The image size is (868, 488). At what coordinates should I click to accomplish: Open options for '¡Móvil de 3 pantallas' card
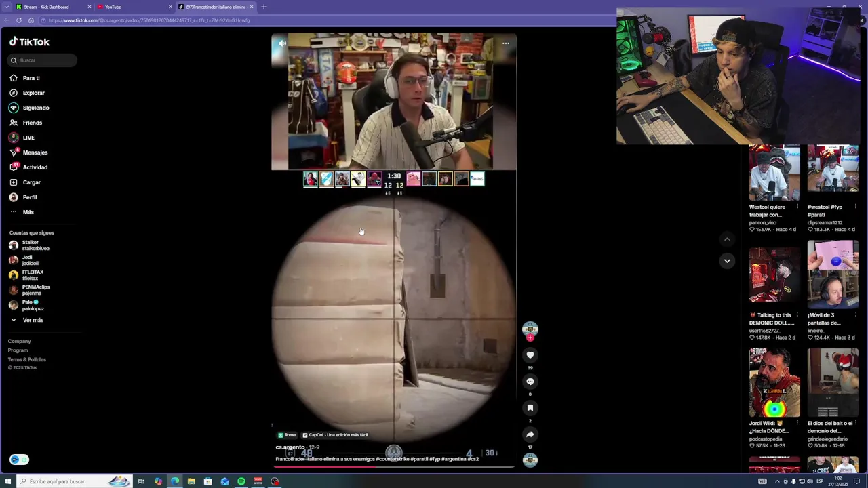(x=855, y=315)
